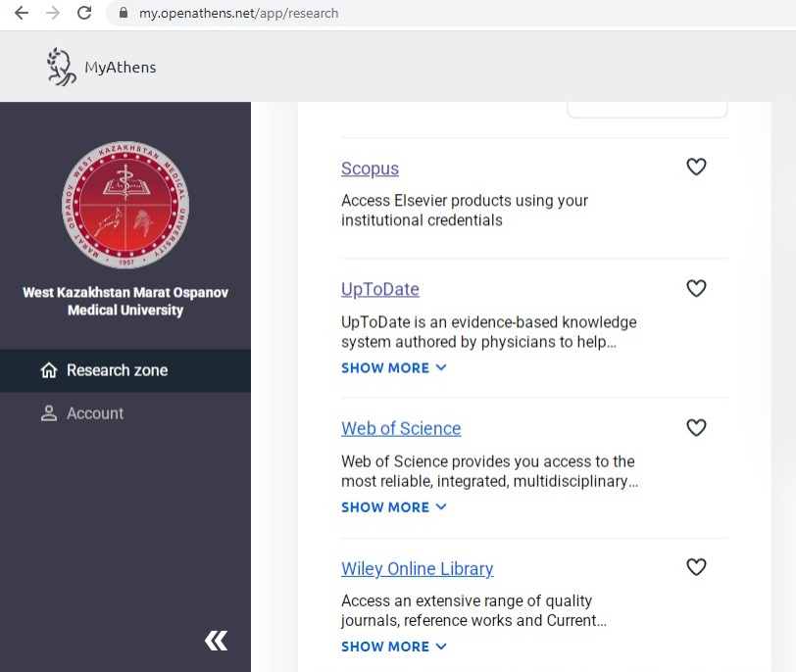Open the Web of Science link
Image resolution: width=796 pixels, height=672 pixels.
click(401, 428)
